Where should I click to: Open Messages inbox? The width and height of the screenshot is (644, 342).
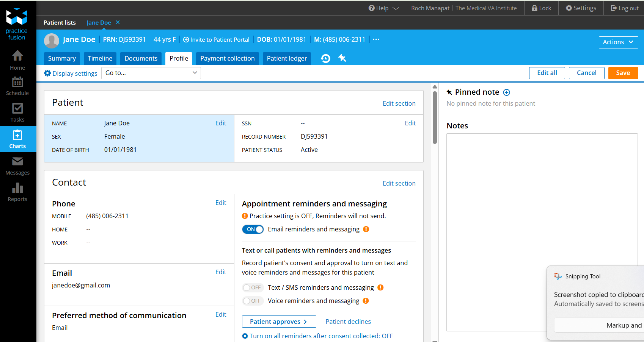coord(17,166)
